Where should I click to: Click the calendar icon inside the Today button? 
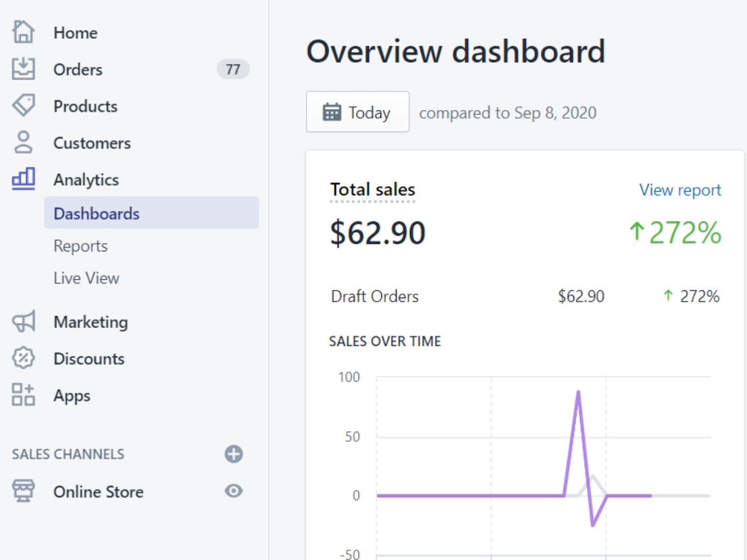333,112
